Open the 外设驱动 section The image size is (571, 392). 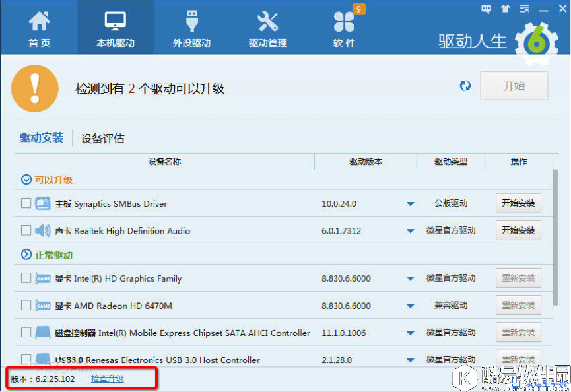tap(191, 27)
